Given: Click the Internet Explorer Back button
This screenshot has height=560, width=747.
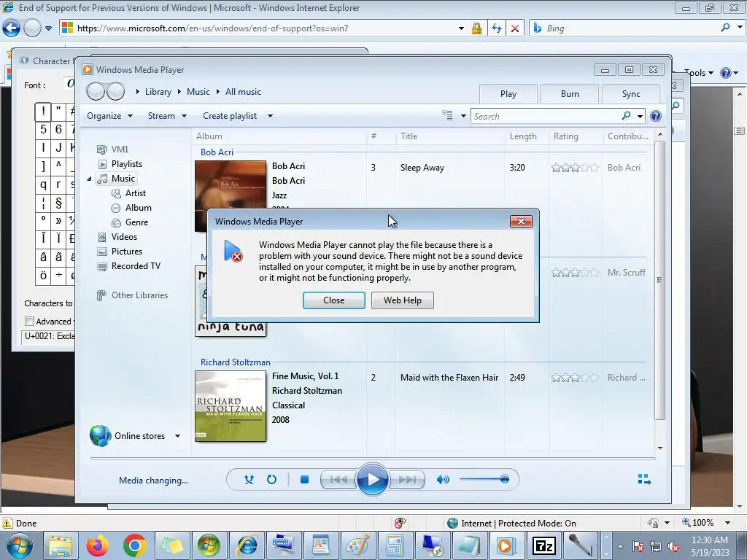Looking at the screenshot, I should click(12, 28).
